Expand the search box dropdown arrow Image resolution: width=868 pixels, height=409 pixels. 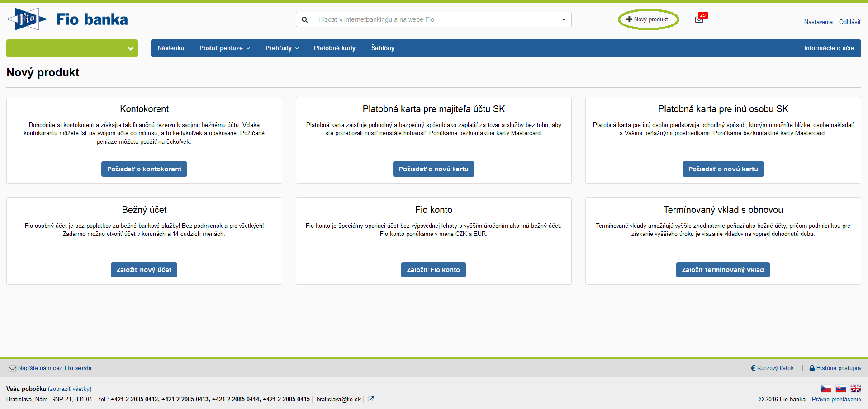564,19
